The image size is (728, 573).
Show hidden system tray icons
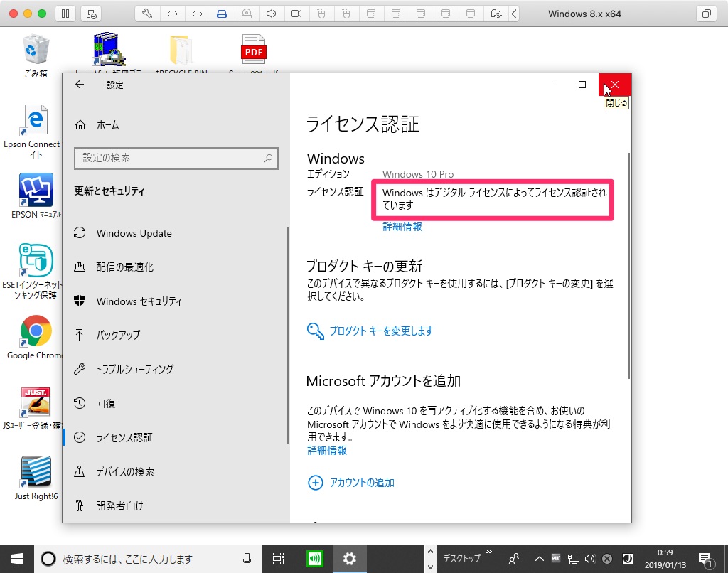pyautogui.click(x=539, y=559)
